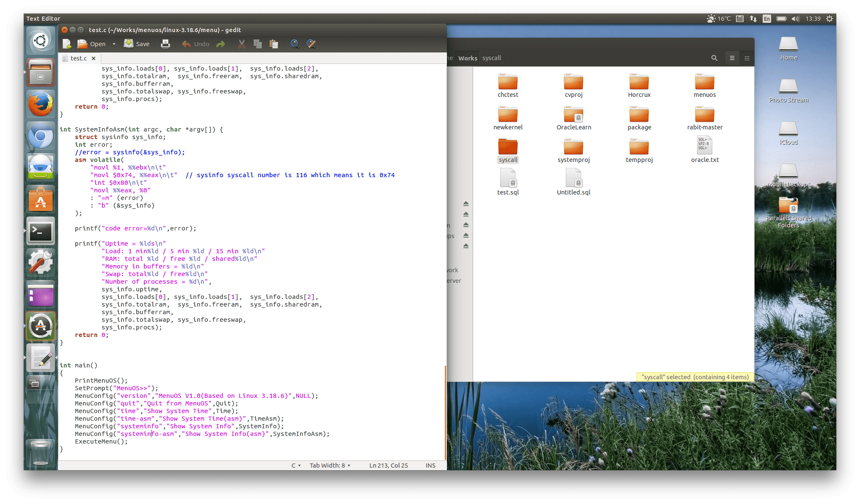Click the Works breadcrumb in file manager
The width and height of the screenshot is (860, 504).
click(x=468, y=58)
